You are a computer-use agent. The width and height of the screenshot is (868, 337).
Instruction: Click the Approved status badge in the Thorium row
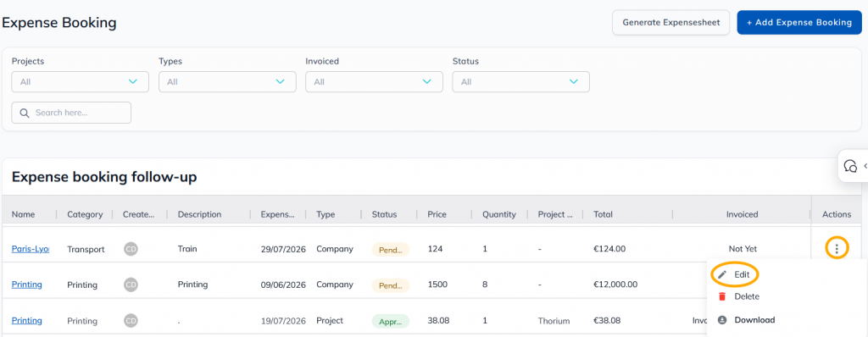[390, 321]
